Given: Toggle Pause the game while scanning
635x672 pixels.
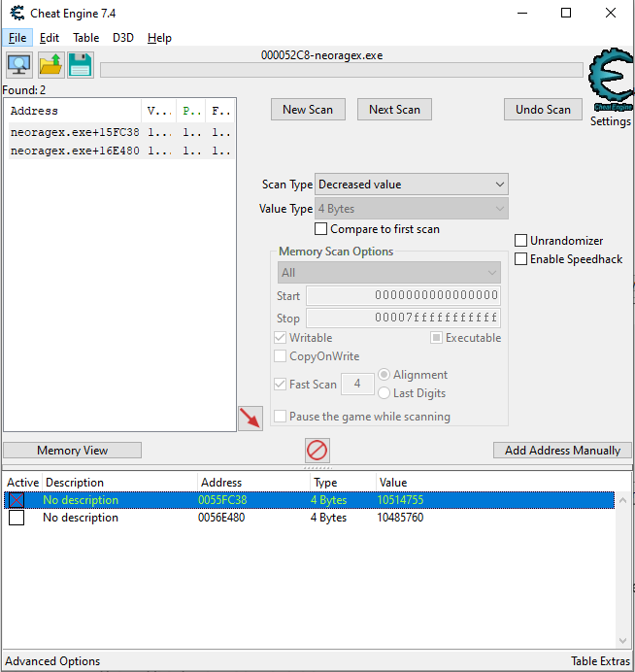Looking at the screenshot, I should pos(281,417).
